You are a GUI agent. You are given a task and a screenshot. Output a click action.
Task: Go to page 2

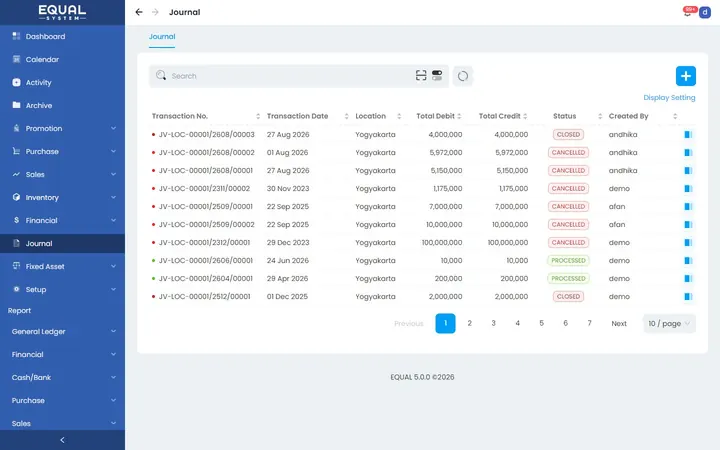coord(469,323)
